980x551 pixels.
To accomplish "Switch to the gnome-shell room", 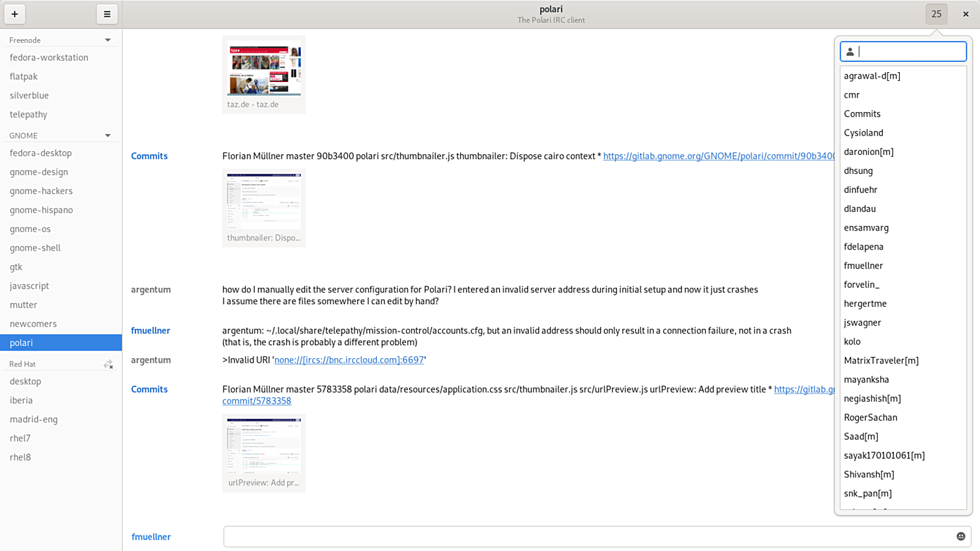I will tap(35, 247).
